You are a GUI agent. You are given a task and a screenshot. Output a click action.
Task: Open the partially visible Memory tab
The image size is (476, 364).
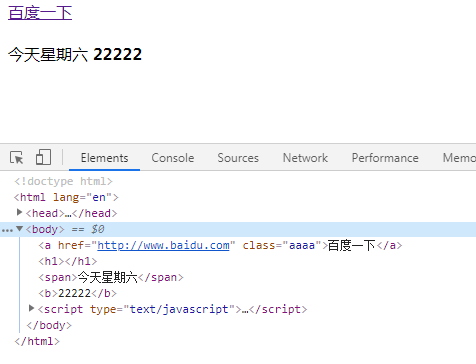tap(459, 158)
